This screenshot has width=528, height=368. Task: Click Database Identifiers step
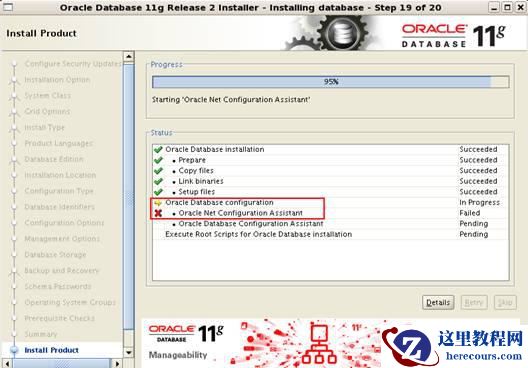[x=60, y=207]
